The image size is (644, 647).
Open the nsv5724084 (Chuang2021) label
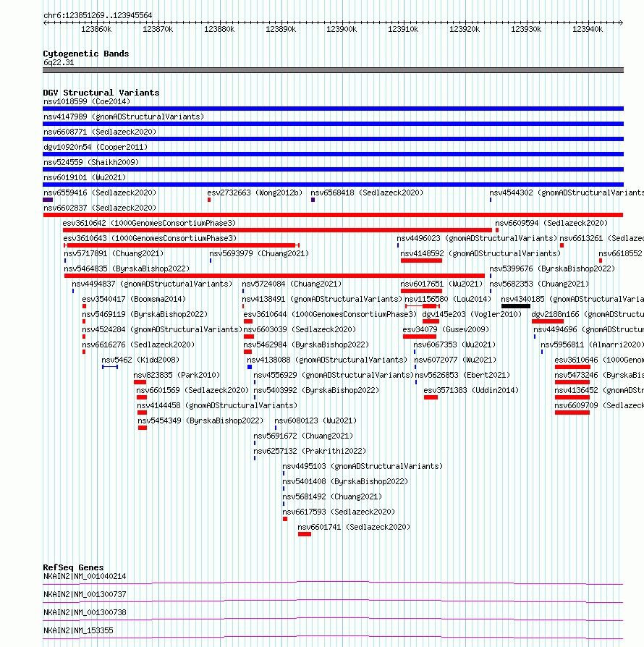tap(292, 284)
